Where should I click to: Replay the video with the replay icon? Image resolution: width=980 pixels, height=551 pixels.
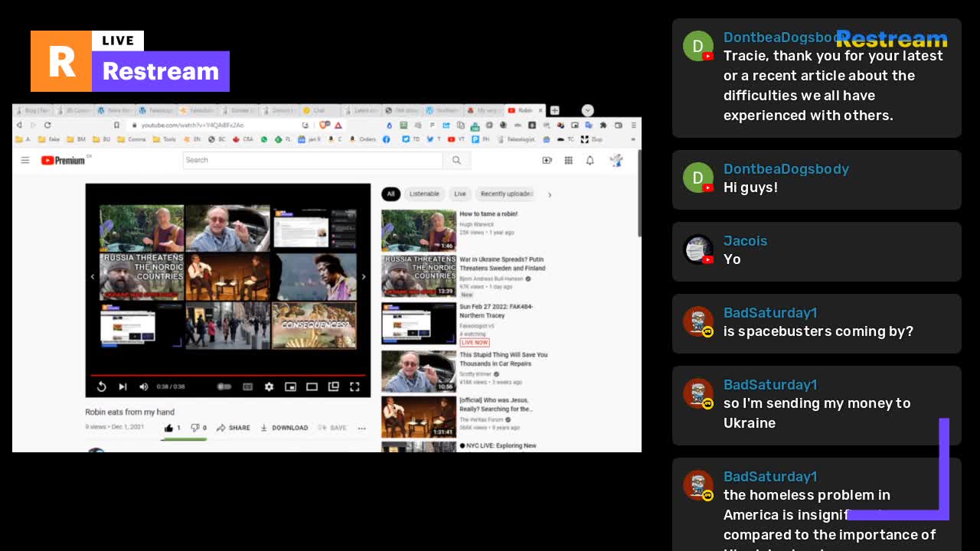point(101,386)
